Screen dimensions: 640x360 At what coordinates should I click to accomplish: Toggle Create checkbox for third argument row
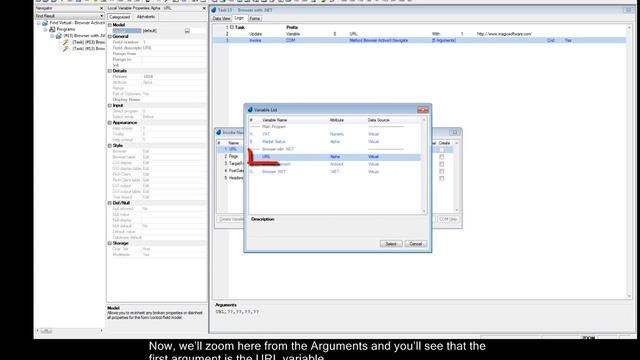(442, 164)
